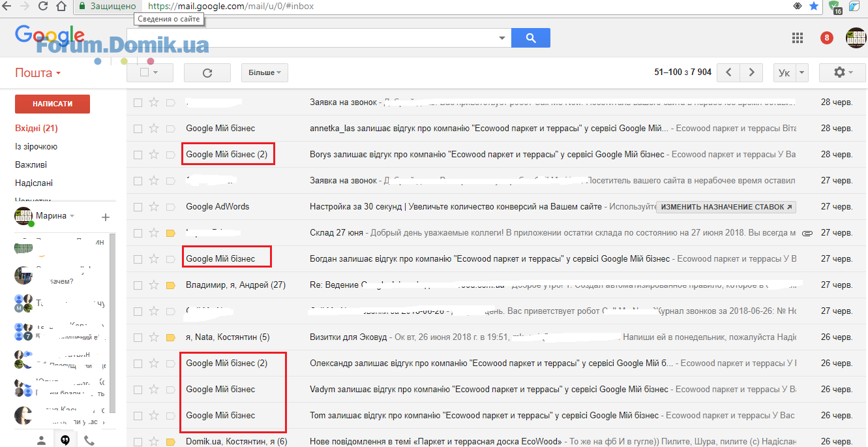Open Borys залишає відгук email
The height and width of the screenshot is (447, 868).
487,155
